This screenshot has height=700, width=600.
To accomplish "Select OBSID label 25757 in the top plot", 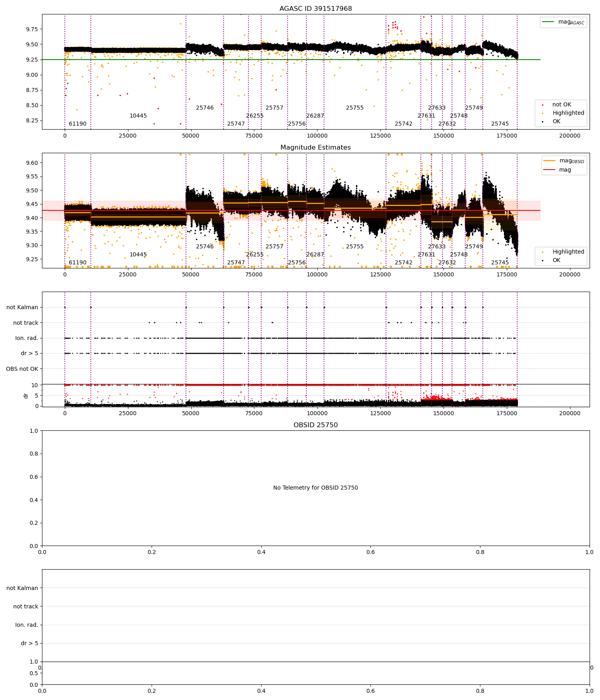I will [274, 108].
